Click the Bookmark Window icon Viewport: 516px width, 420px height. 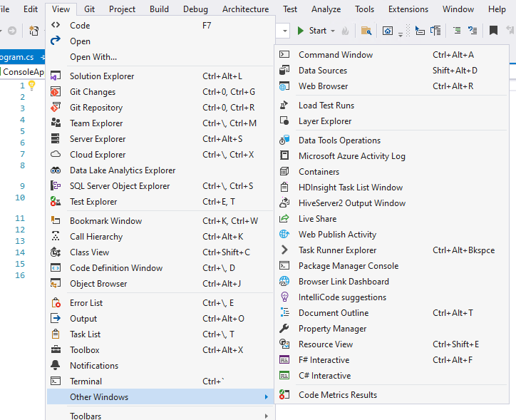point(56,220)
